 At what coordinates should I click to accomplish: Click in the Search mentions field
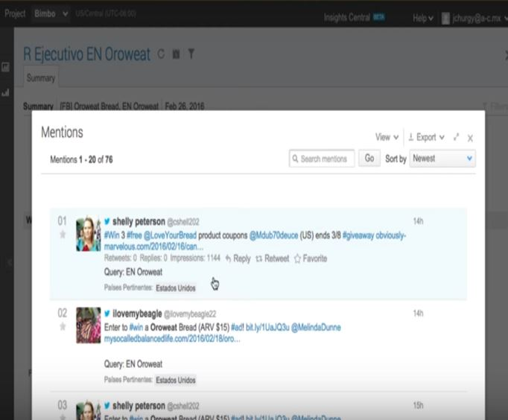tap(322, 159)
